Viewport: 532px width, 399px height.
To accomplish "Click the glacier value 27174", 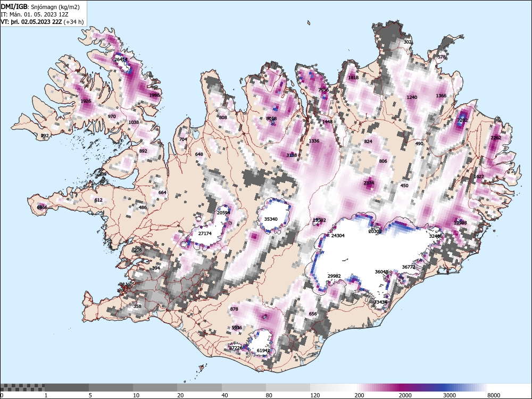I will [205, 234].
